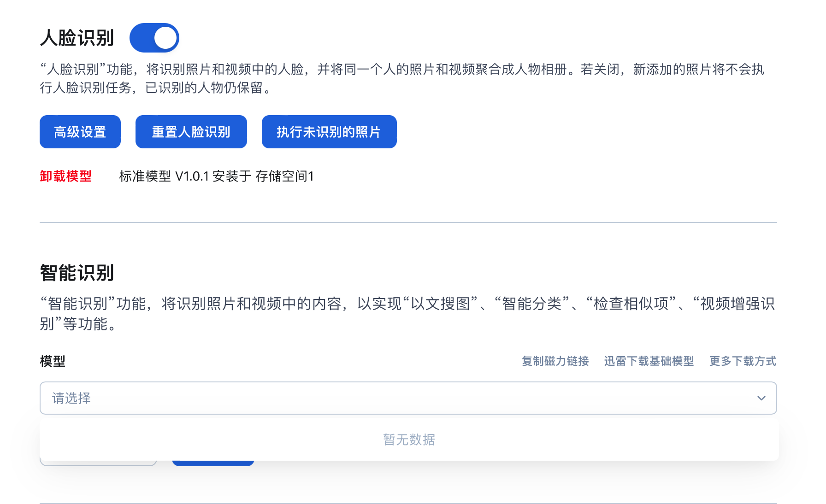
Task: Click the 人脸识别 description paragraph
Action: [401, 78]
